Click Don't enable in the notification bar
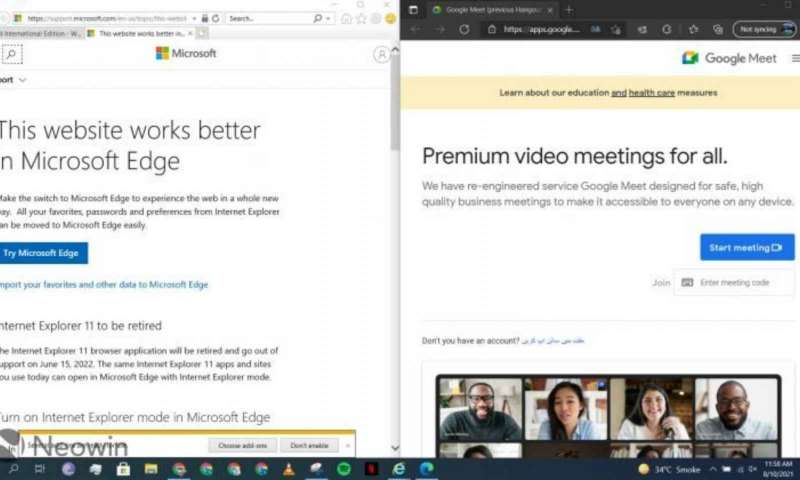Image resolution: width=800 pixels, height=480 pixels. [x=309, y=445]
